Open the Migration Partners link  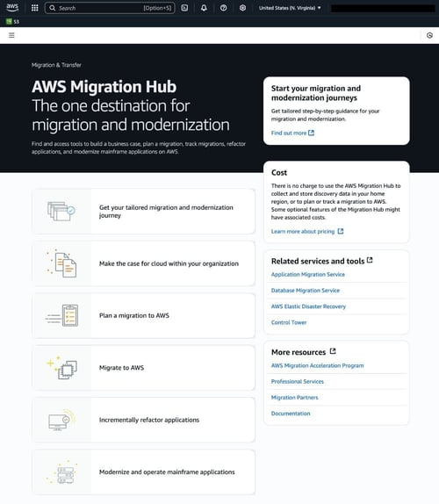point(294,398)
